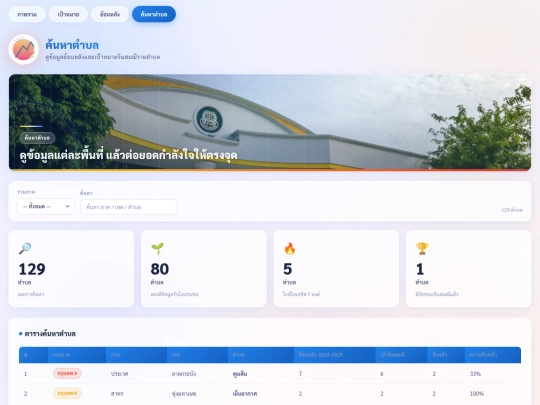
Task: Click the yellow region badge in row 2
Action: click(x=67, y=393)
